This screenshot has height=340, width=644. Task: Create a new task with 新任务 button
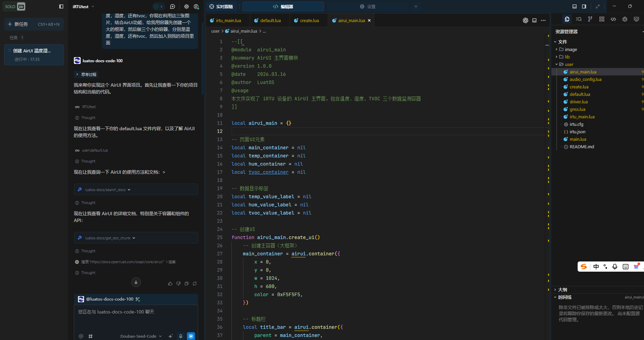(x=34, y=24)
